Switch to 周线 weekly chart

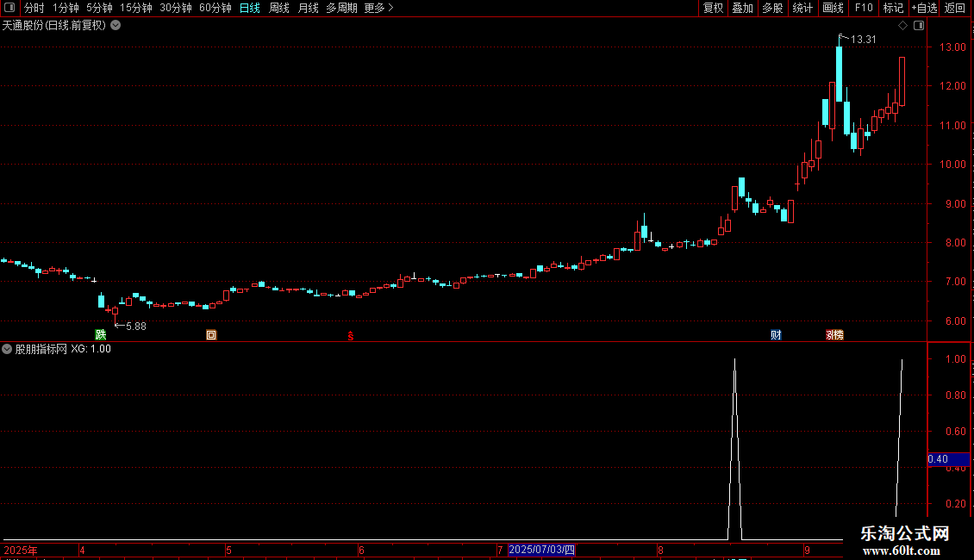tap(279, 8)
